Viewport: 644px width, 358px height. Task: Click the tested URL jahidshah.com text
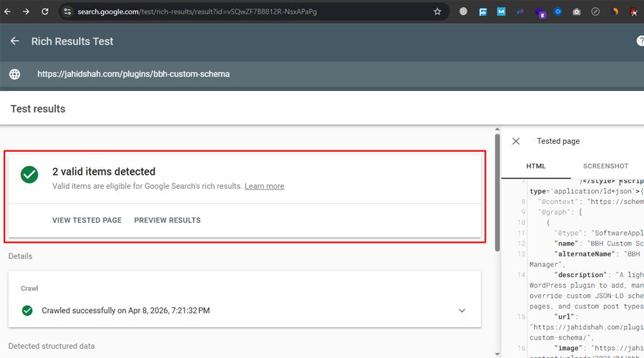[x=134, y=74]
